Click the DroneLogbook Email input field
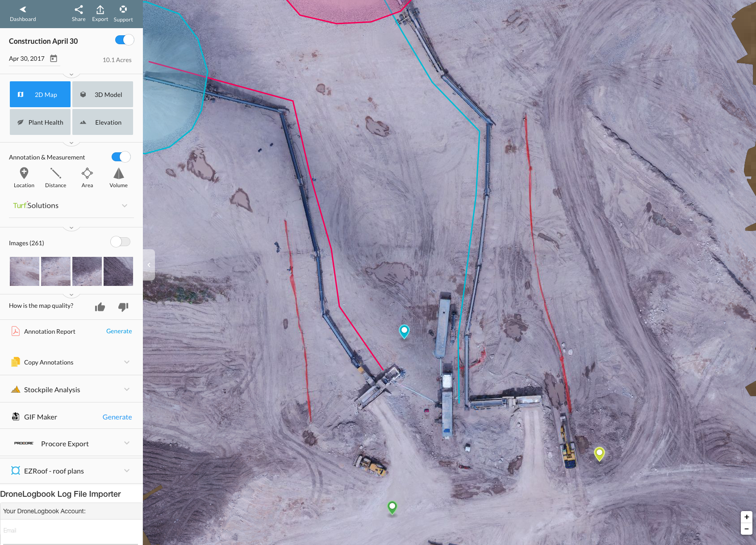756x545 pixels. click(71, 531)
